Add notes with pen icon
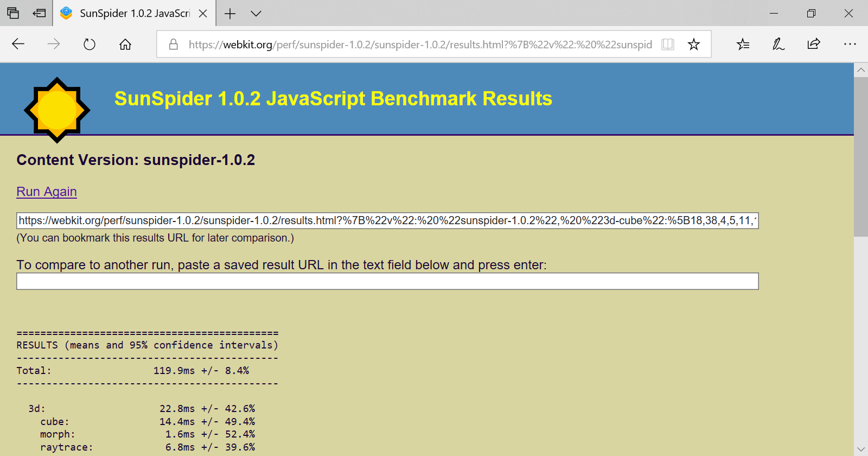Viewport: 868px width, 456px height. tap(778, 44)
